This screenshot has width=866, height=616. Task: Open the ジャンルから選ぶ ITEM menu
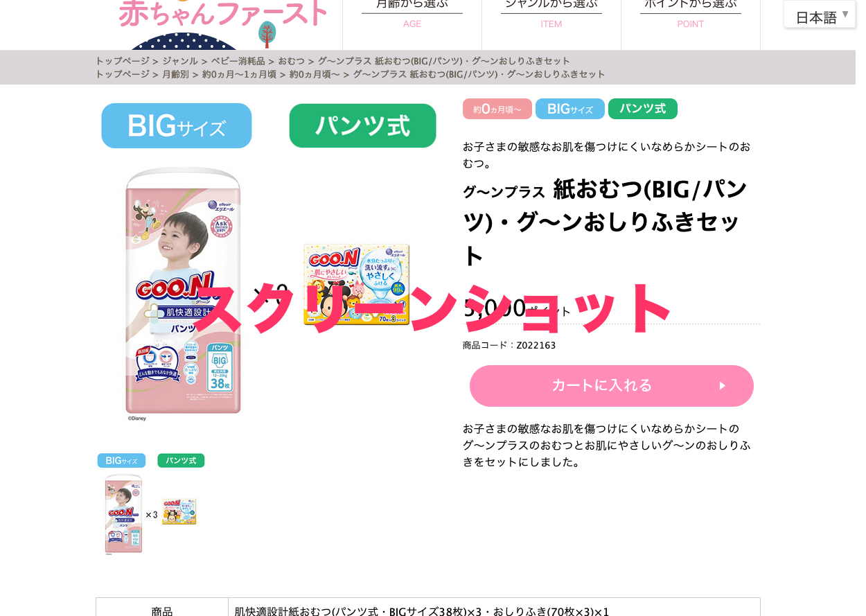551,14
